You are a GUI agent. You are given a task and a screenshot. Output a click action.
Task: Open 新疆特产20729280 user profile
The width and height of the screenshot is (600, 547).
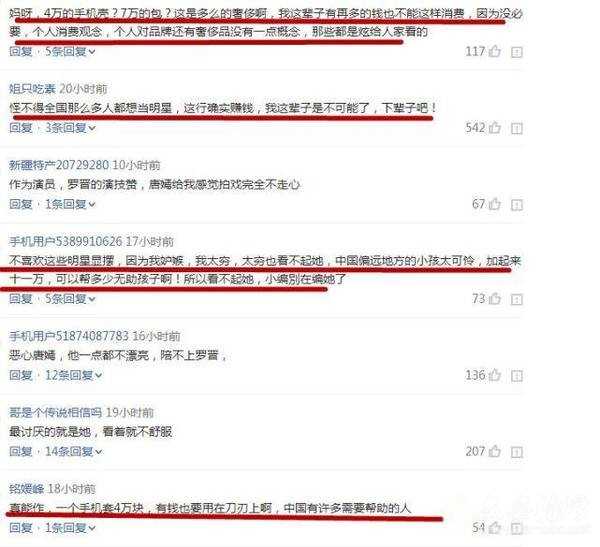coord(59,165)
